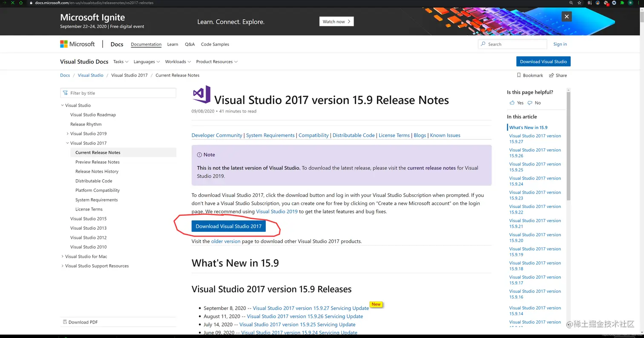644x338 pixels.
Task: Select Release Notes History in tree
Action: coord(97,171)
